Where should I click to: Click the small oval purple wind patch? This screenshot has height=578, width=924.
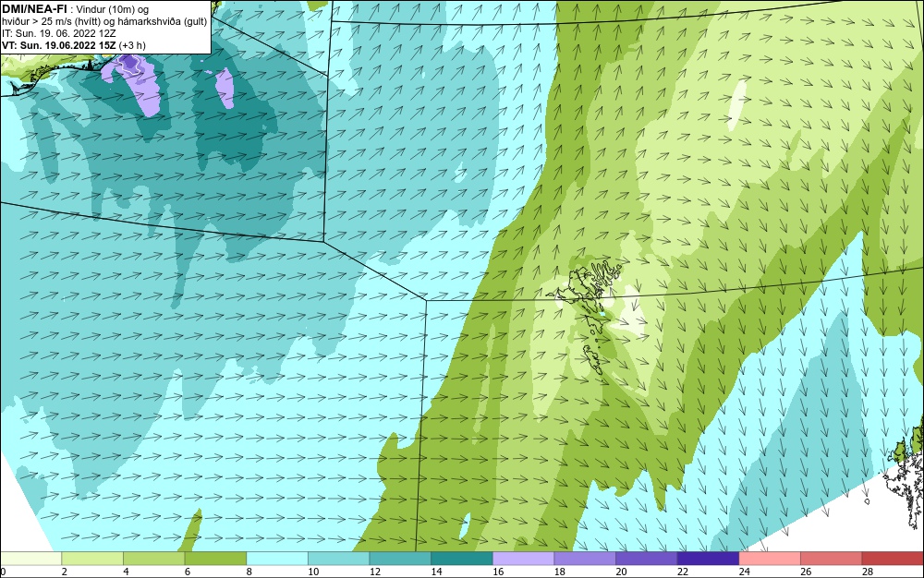pyautogui.click(x=225, y=89)
